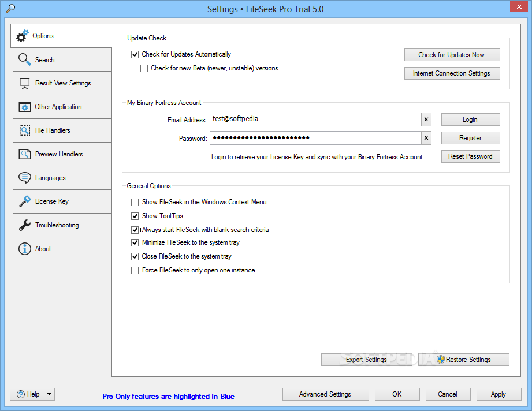Show the About tab
The image size is (532, 411).
62,249
